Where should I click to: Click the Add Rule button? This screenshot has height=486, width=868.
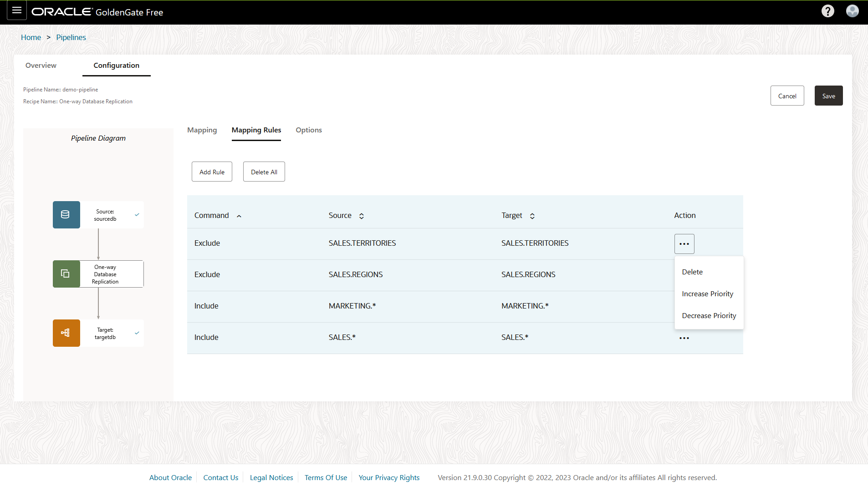click(x=212, y=172)
